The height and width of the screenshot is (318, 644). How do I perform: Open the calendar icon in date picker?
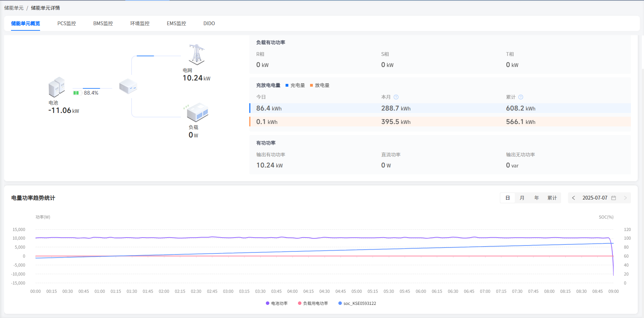click(614, 198)
